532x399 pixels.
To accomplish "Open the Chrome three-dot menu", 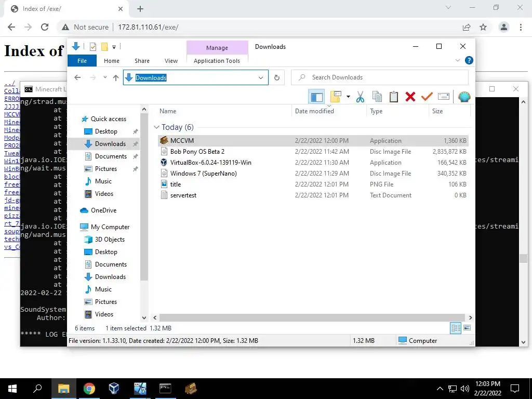I will point(521,27).
